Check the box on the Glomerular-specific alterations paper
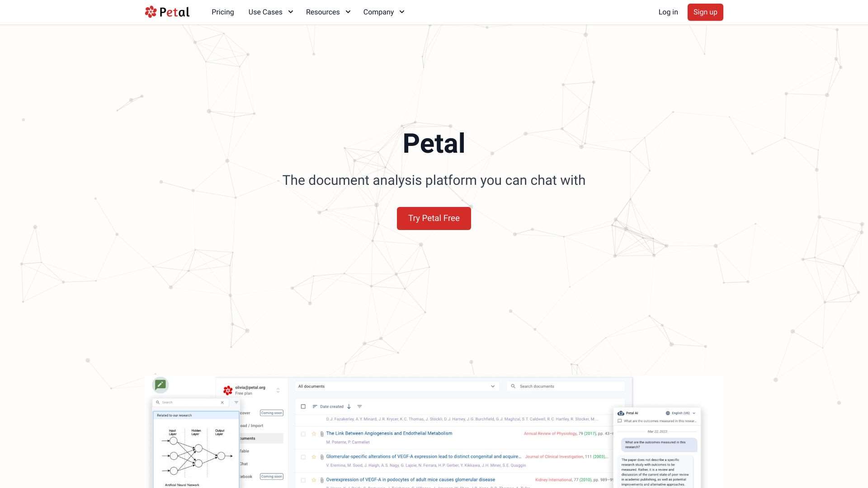The width and height of the screenshot is (868, 488). 303,457
